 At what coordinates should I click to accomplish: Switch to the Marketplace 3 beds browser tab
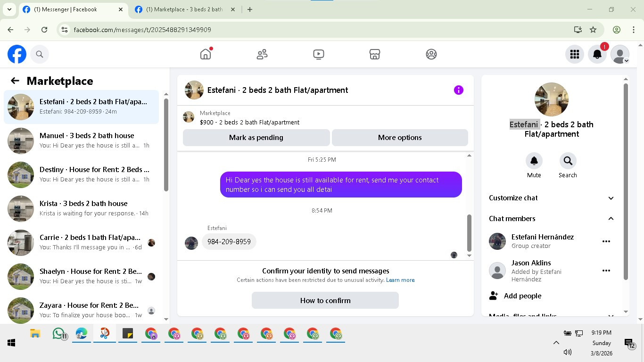(x=184, y=9)
